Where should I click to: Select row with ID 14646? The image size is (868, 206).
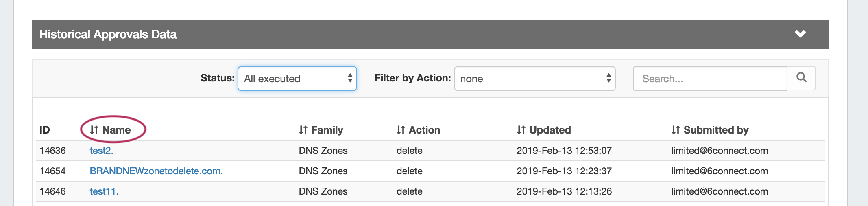pyautogui.click(x=52, y=191)
